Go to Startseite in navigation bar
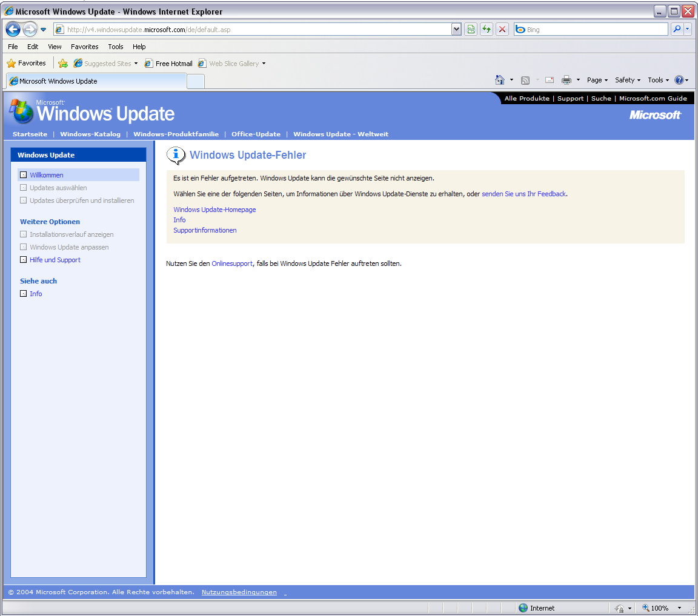 (30, 134)
